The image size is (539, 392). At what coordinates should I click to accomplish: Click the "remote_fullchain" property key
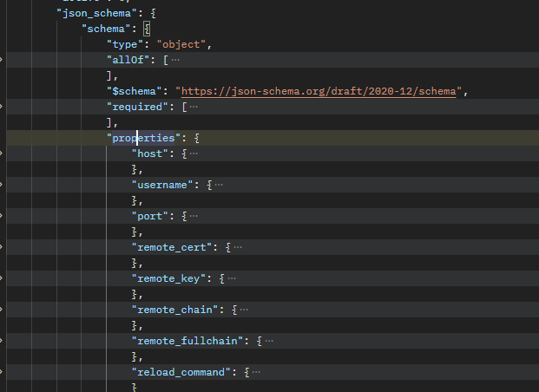pos(187,341)
